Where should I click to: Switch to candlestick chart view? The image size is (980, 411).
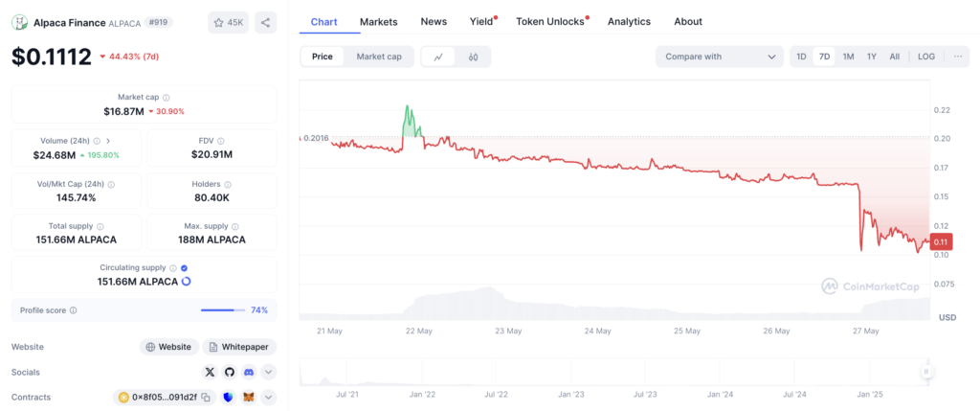click(473, 57)
